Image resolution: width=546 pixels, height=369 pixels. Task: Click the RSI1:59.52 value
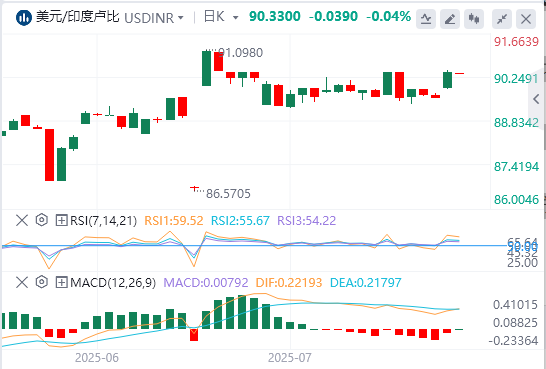[173, 221]
